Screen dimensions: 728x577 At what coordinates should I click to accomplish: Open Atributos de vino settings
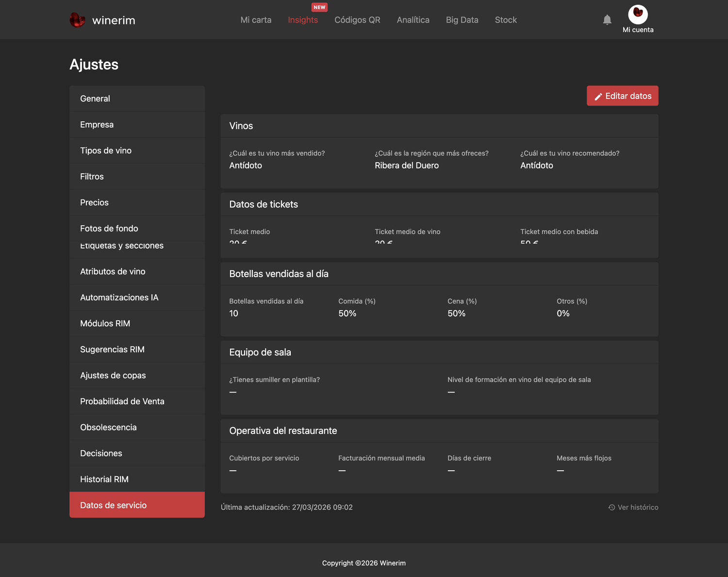coord(137,271)
